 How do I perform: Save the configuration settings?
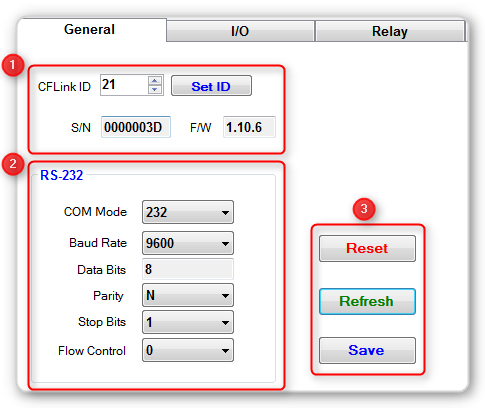pos(367,350)
